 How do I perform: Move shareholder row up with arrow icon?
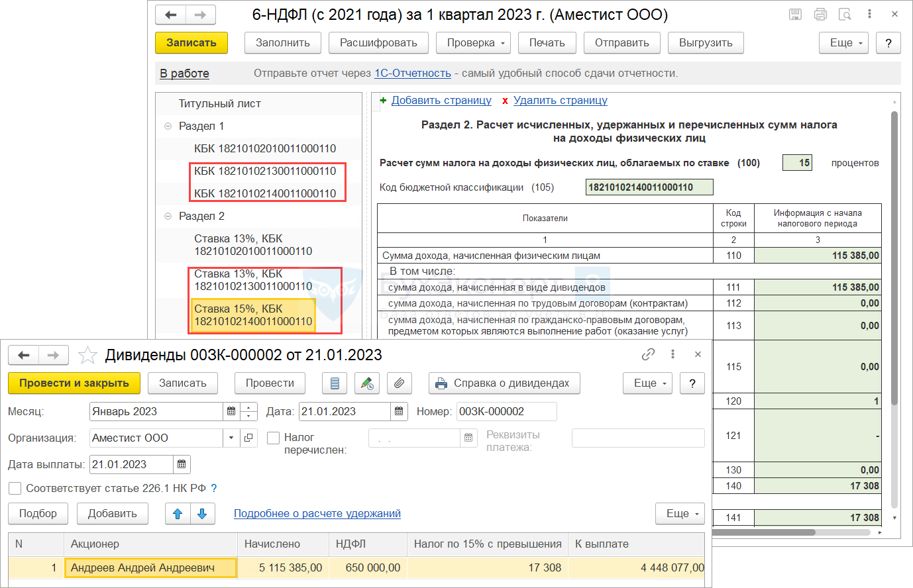pyautogui.click(x=178, y=514)
